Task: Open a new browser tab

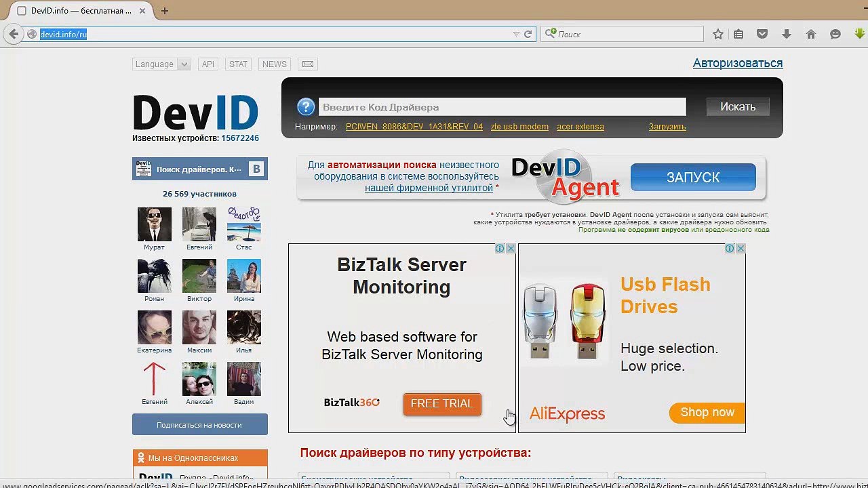Action: (x=165, y=11)
